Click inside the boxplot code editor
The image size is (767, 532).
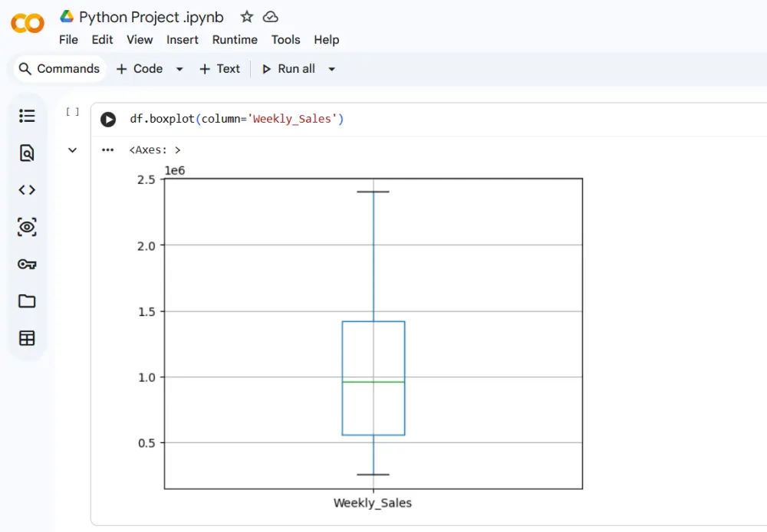[x=460, y=120]
